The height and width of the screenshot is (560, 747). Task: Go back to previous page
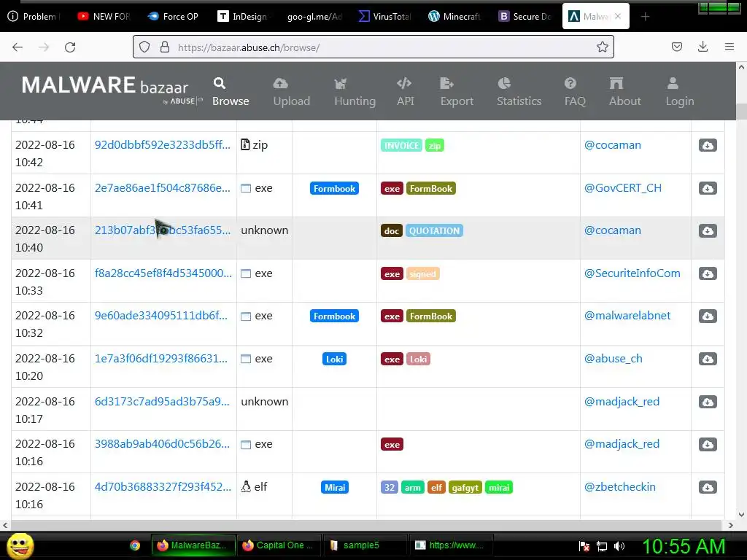18,47
